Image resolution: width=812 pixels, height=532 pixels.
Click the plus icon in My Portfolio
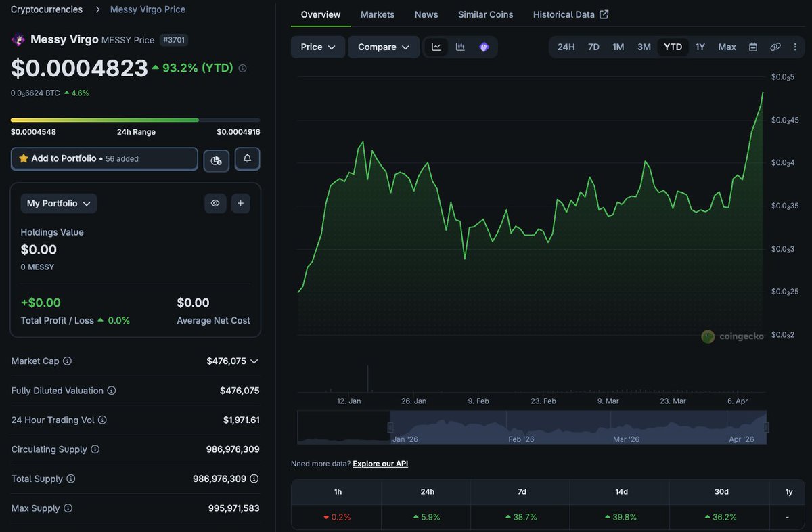(240, 203)
